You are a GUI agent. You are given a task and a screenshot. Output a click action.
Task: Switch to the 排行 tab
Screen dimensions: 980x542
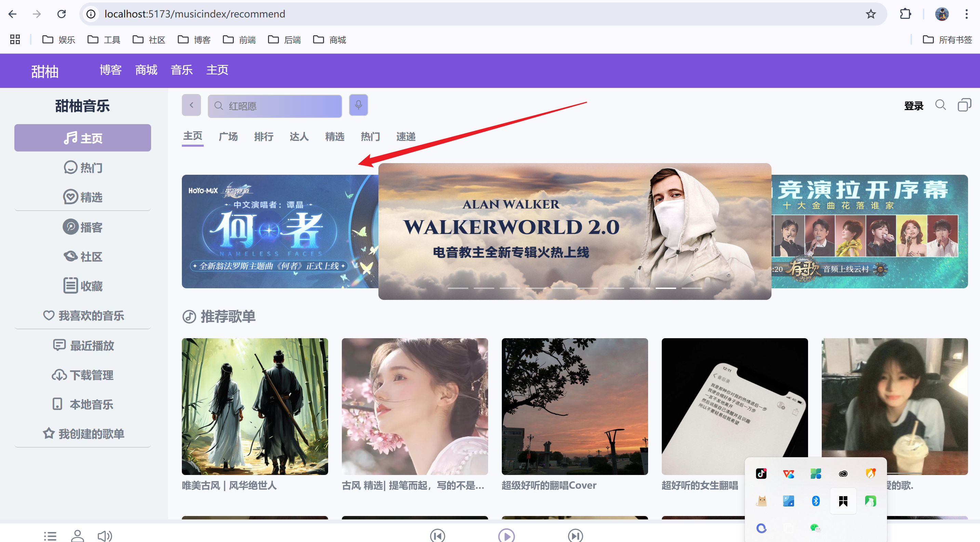264,137
